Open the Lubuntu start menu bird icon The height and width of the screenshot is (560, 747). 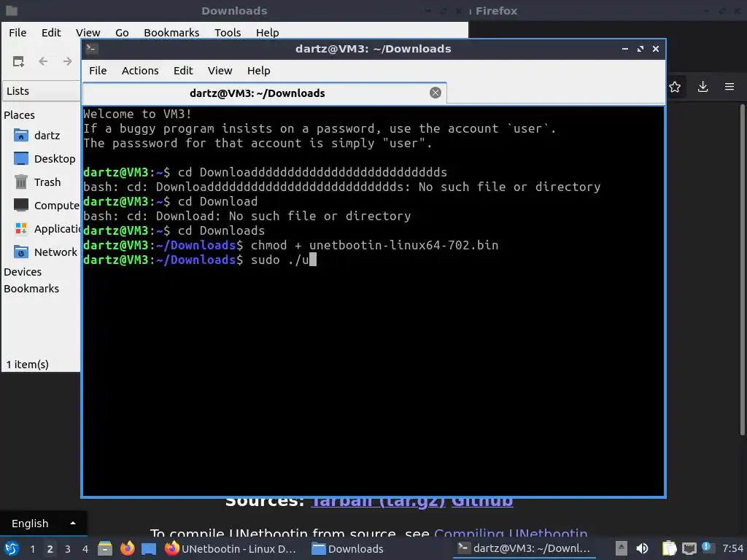coord(11,548)
